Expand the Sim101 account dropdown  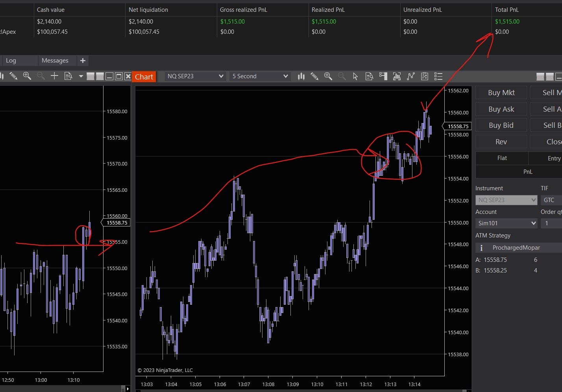point(506,223)
